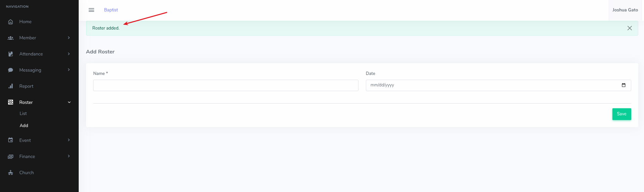The width and height of the screenshot is (644, 192).
Task: Collapse the Roster menu chevron
Action: pos(69,102)
